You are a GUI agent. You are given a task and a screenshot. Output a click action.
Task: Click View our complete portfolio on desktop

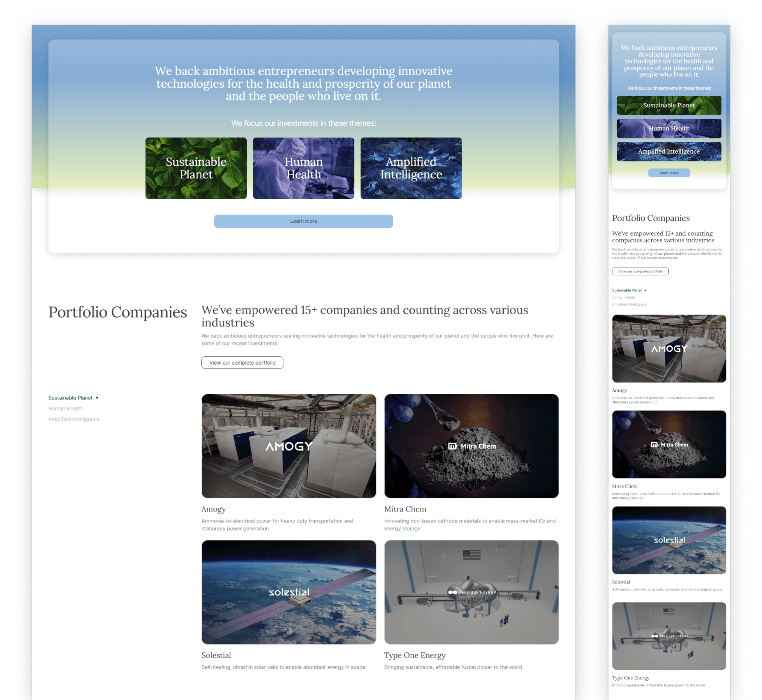(x=242, y=363)
